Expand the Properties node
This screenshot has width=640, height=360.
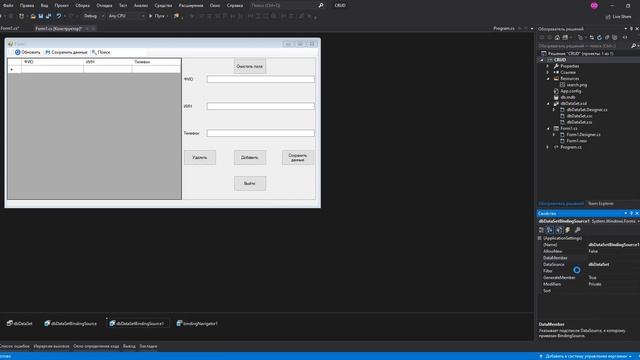click(x=548, y=66)
